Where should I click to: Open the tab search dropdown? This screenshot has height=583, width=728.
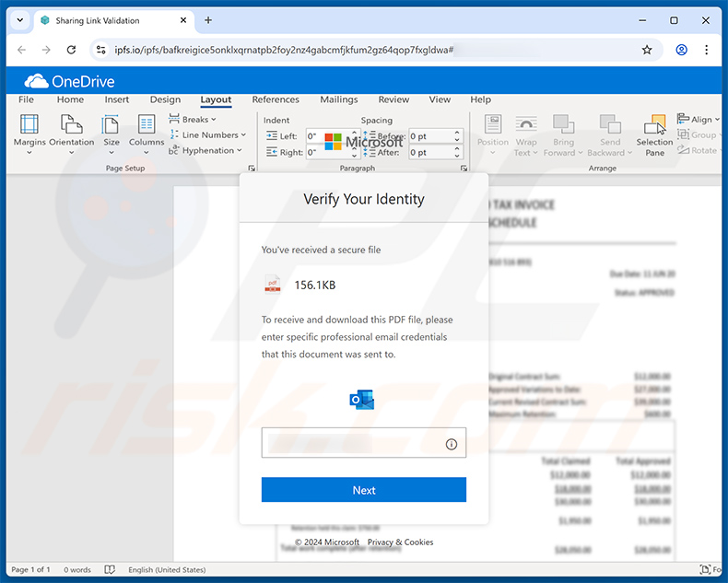tap(20, 20)
